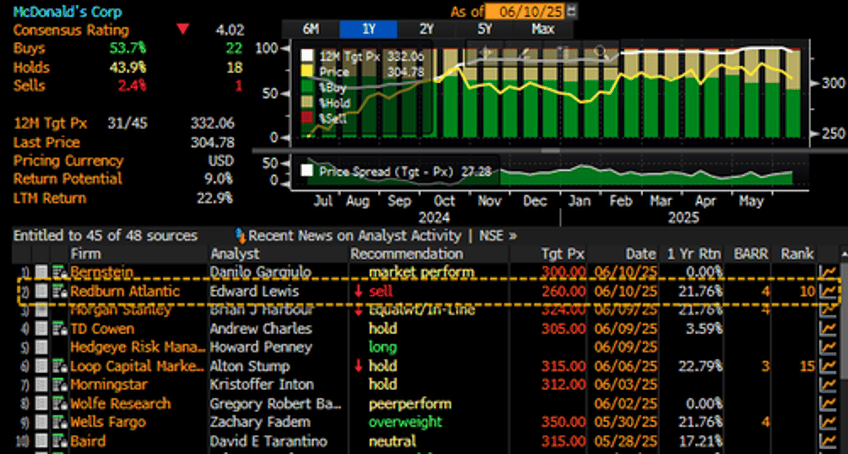
Task: Click white Price Spread legend swatch
Action: pyautogui.click(x=308, y=172)
